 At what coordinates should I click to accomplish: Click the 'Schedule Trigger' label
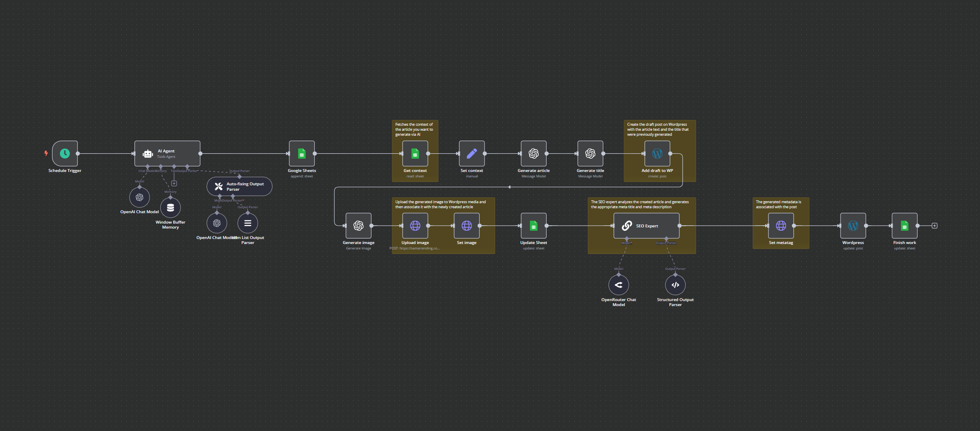[65, 171]
